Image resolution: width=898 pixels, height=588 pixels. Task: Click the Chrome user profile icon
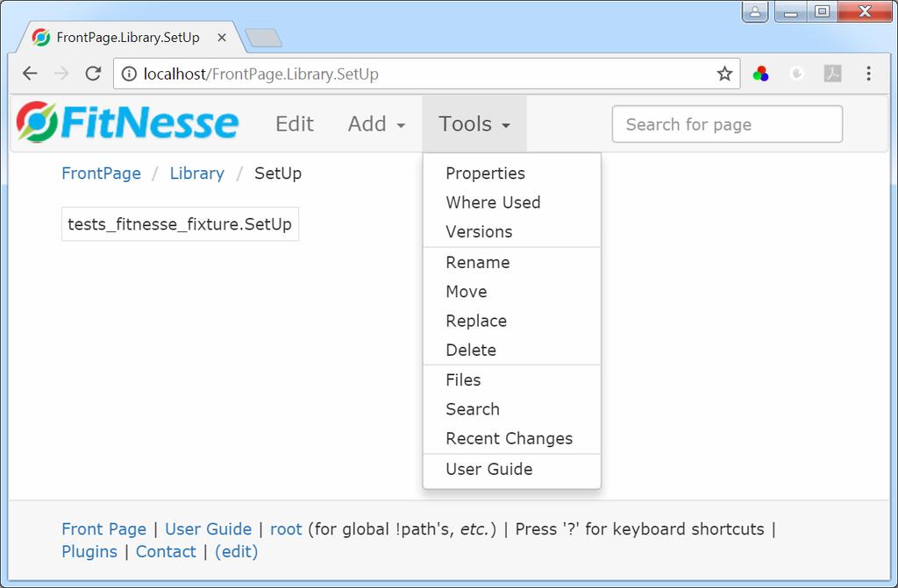click(755, 11)
